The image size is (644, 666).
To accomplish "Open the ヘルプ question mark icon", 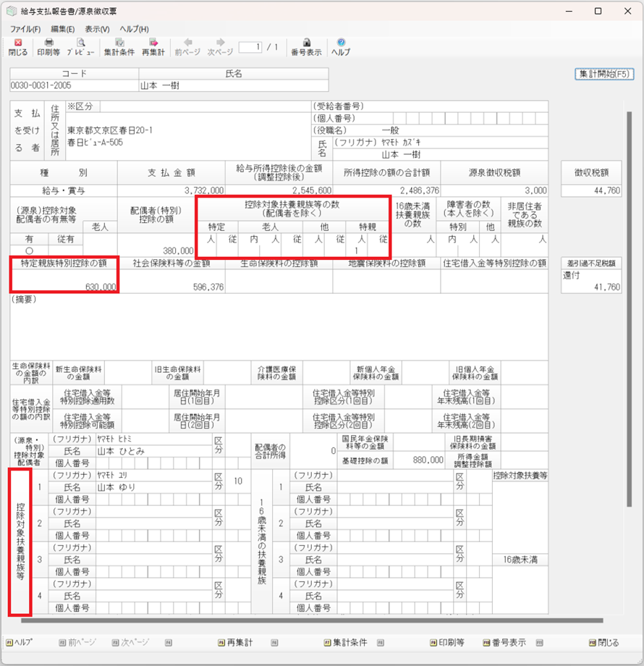I will tap(340, 47).
